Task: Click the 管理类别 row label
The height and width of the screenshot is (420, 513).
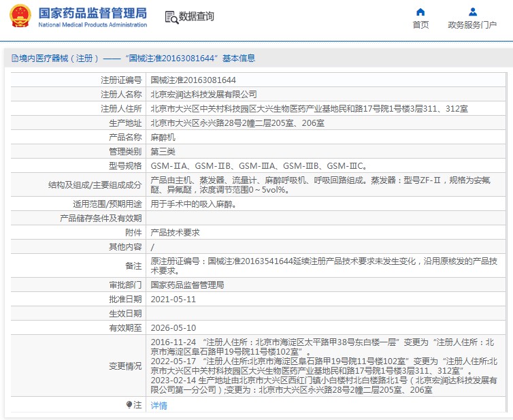Action: coord(125,152)
